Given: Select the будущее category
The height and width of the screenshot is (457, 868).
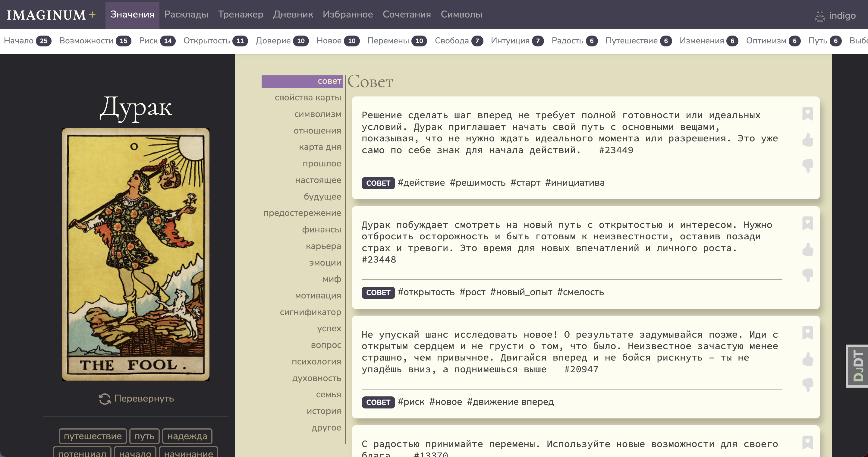Looking at the screenshot, I should [x=322, y=197].
